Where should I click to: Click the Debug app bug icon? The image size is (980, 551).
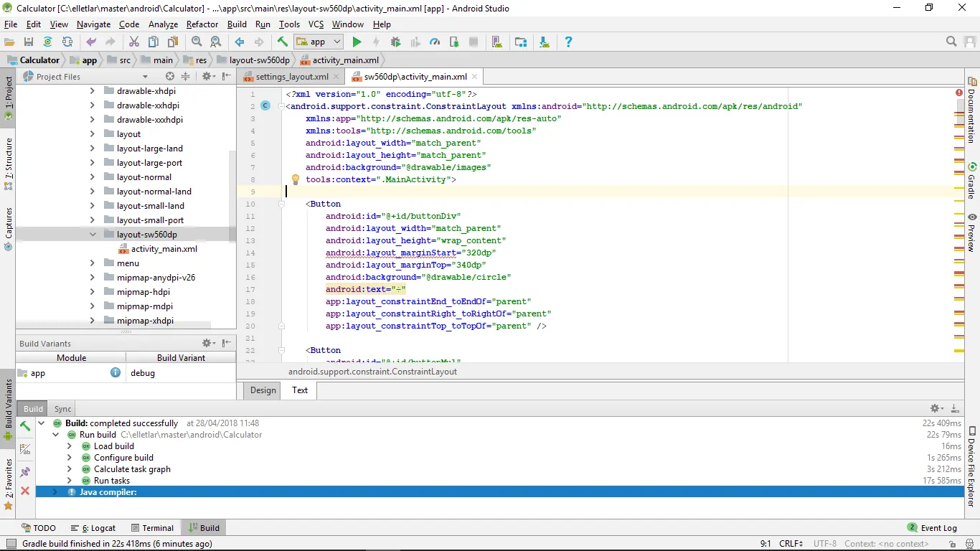(395, 42)
